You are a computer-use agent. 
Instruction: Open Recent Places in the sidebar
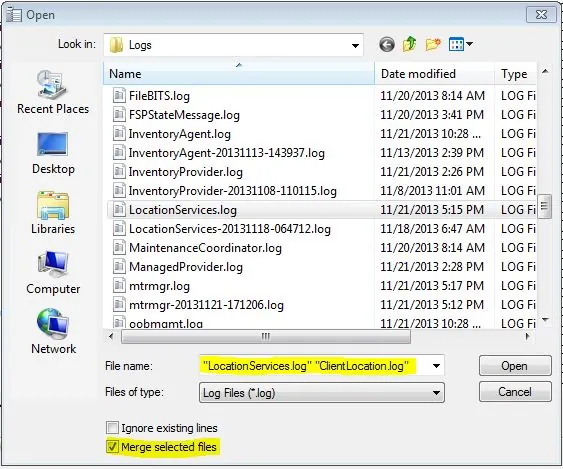point(53,92)
